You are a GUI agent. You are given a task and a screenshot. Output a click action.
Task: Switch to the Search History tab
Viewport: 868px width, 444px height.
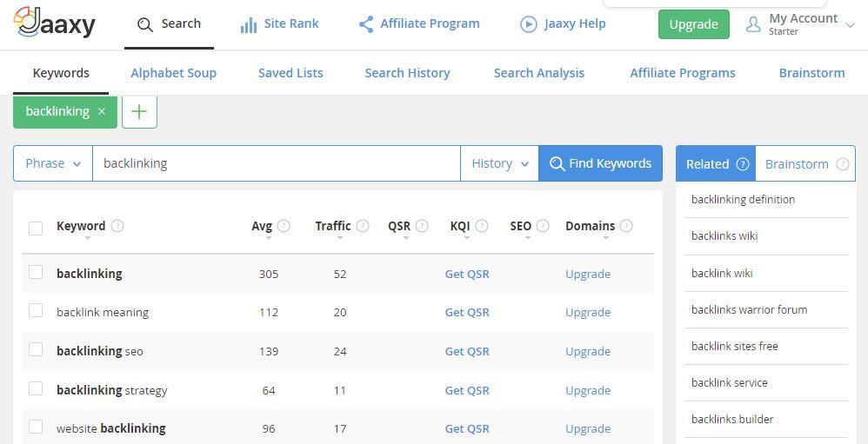(x=407, y=73)
